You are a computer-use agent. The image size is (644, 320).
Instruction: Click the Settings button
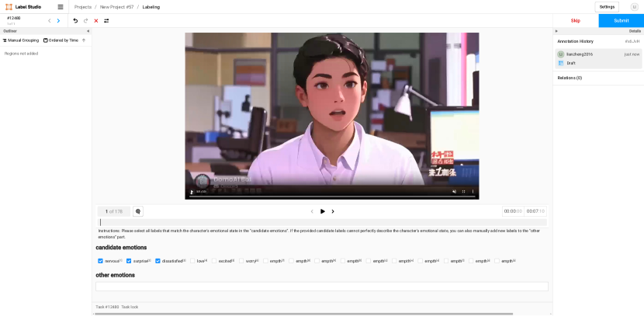click(x=607, y=7)
